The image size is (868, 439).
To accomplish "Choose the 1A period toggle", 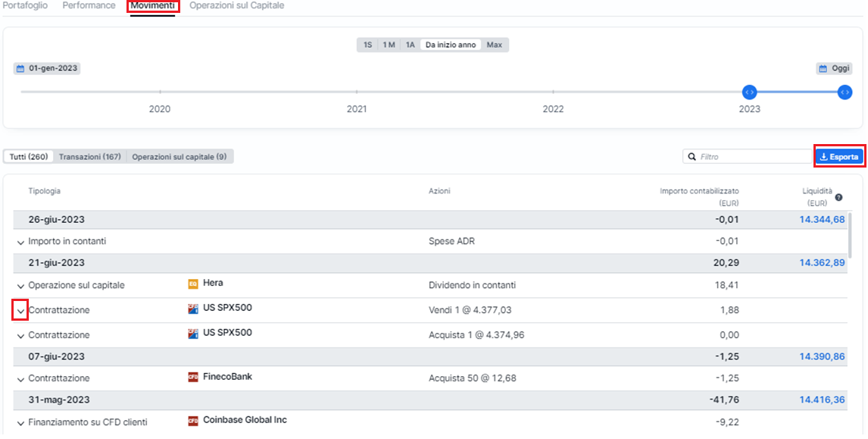I will click(x=410, y=45).
